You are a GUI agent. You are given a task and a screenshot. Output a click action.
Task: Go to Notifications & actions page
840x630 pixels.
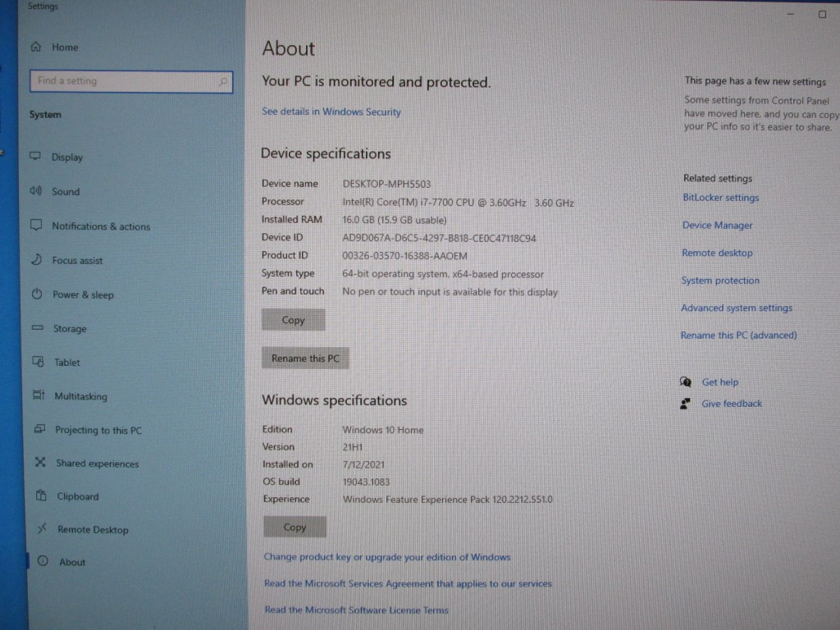(101, 226)
